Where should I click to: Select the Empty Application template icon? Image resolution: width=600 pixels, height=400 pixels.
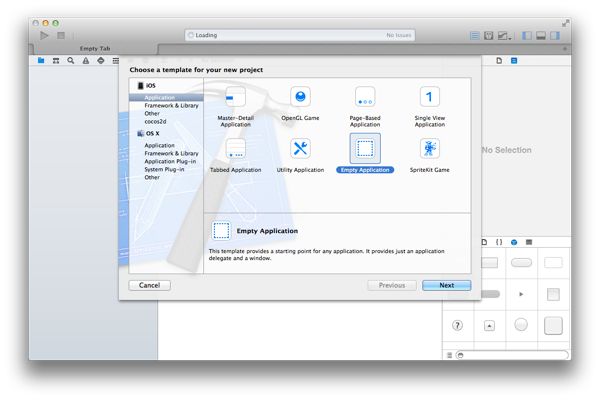coord(365,148)
